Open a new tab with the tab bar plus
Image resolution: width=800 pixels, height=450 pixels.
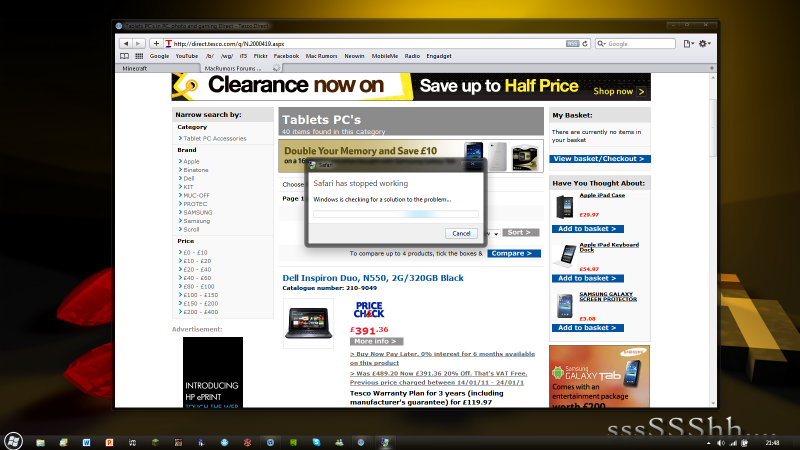(x=712, y=68)
